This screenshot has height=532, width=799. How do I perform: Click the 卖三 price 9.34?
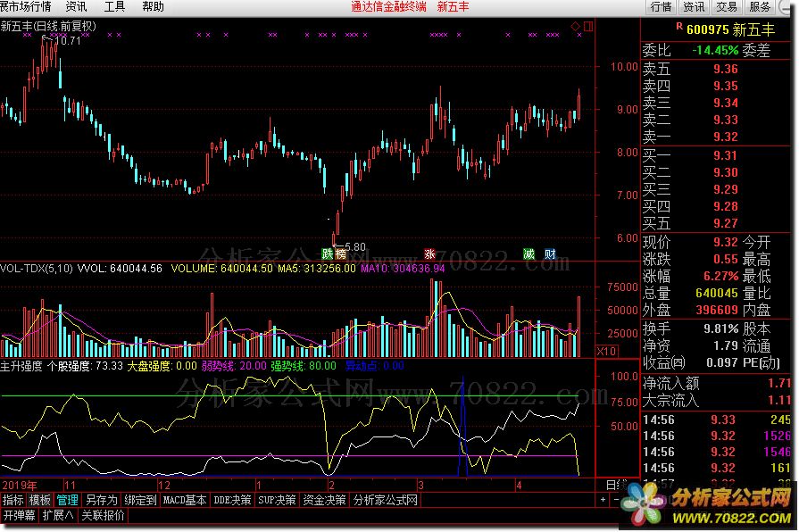pos(726,103)
